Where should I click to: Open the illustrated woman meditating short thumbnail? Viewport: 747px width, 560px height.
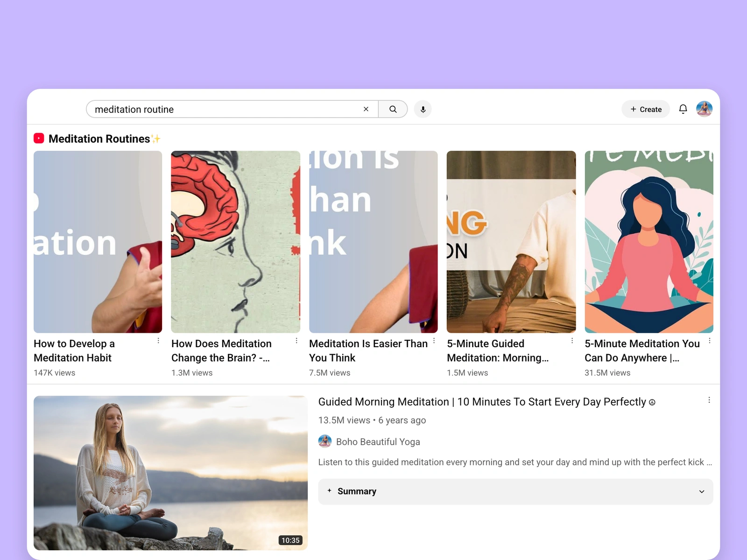[649, 242]
